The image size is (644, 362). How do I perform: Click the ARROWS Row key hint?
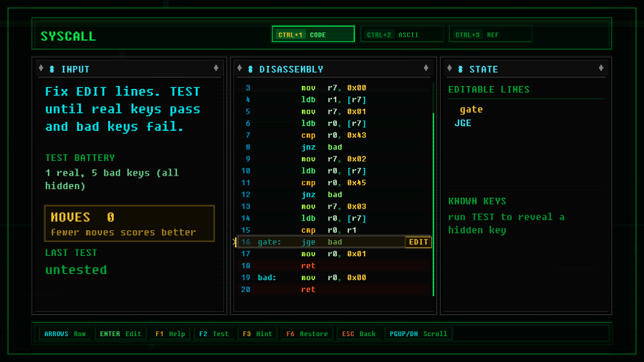pyautogui.click(x=65, y=334)
